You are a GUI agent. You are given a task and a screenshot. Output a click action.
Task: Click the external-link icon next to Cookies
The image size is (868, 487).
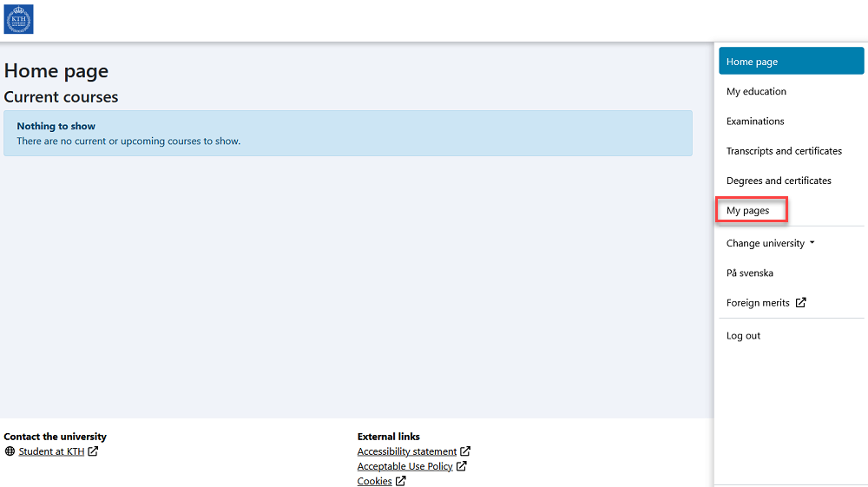coord(401,481)
